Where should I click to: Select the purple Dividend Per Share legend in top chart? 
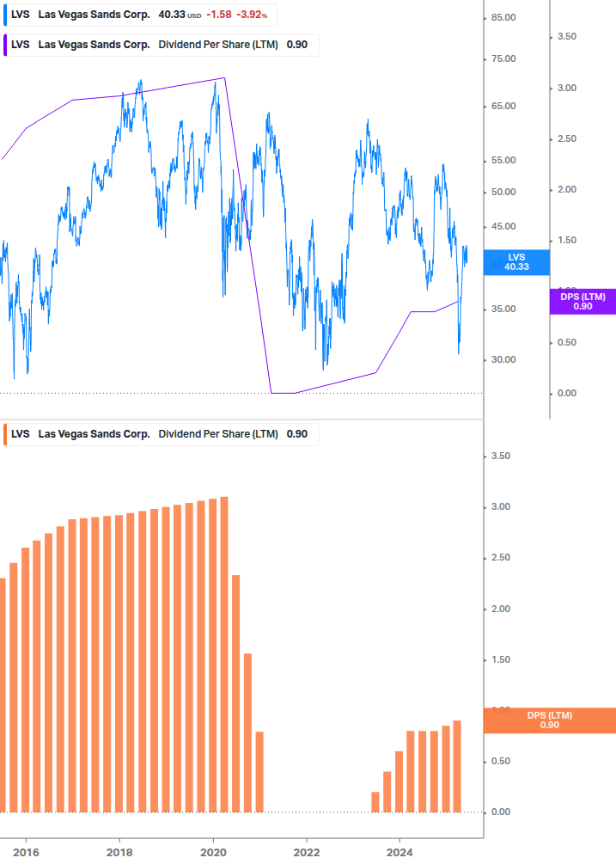(161, 45)
